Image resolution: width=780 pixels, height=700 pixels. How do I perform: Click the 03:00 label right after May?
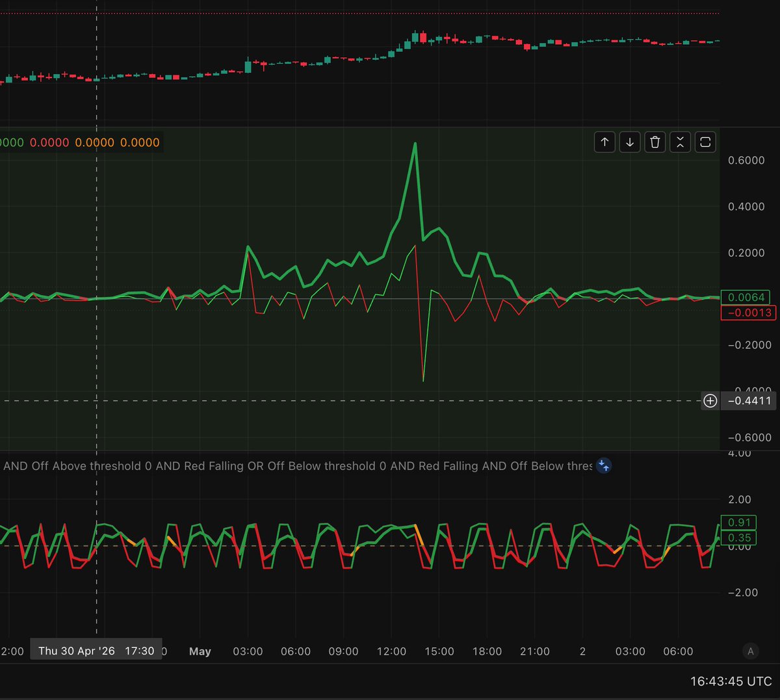coord(248,651)
